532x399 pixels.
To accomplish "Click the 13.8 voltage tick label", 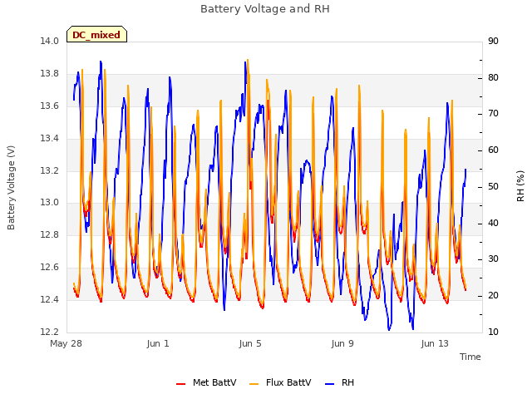I will (49, 73).
